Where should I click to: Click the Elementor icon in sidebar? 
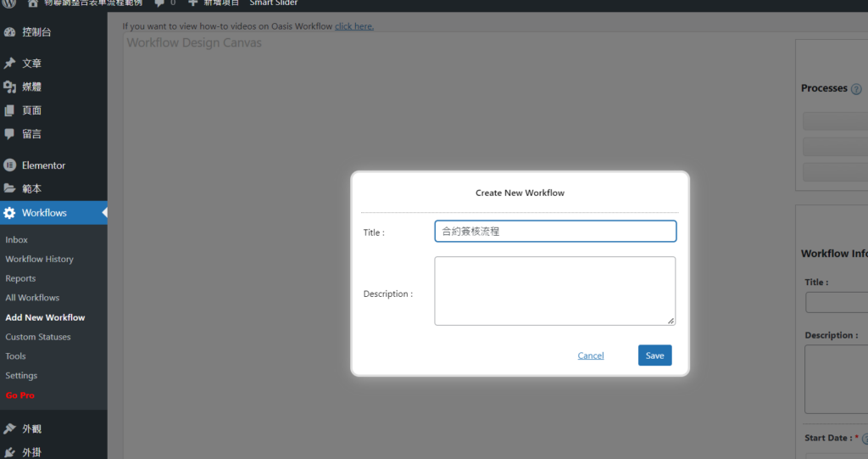(x=9, y=165)
